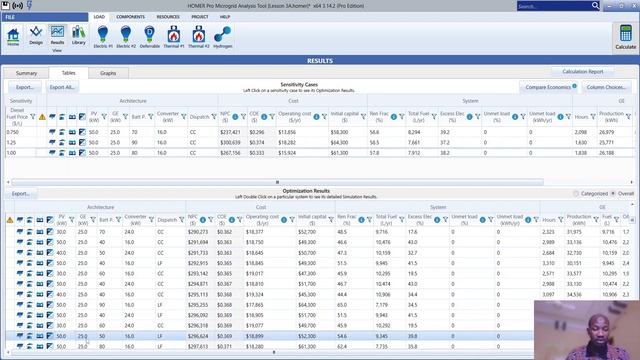Open Production filter in Optimization Results
This screenshot has width=640, height=360.
pyautogui.click(x=596, y=220)
